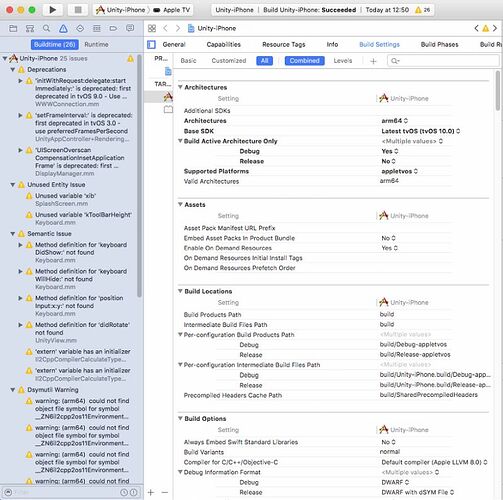
Task: Click the build settings search field
Action: (x=443, y=61)
